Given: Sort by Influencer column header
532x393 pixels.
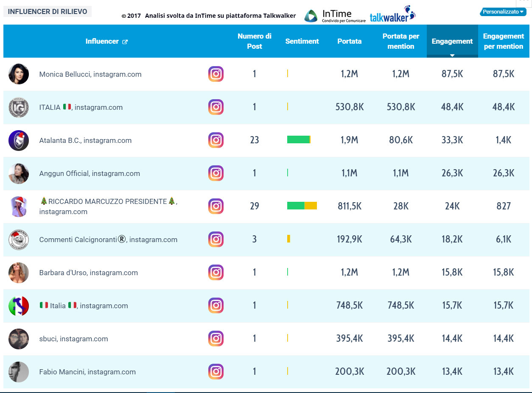Looking at the screenshot, I should (x=102, y=41).
